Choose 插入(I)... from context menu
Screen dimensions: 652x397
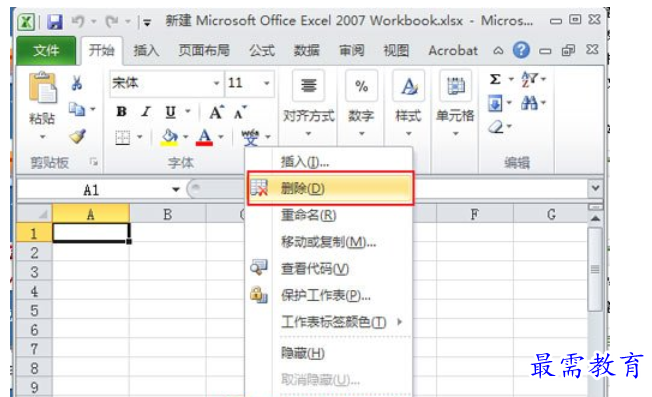pyautogui.click(x=329, y=161)
